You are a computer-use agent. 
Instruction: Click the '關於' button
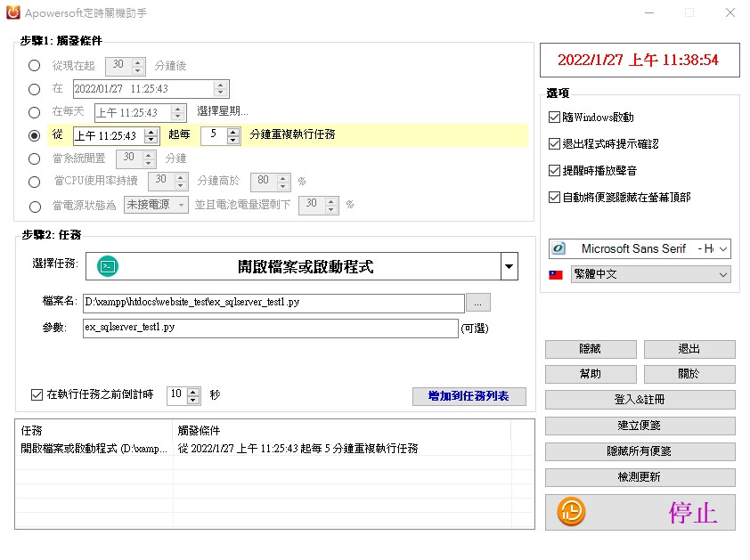pyautogui.click(x=689, y=374)
